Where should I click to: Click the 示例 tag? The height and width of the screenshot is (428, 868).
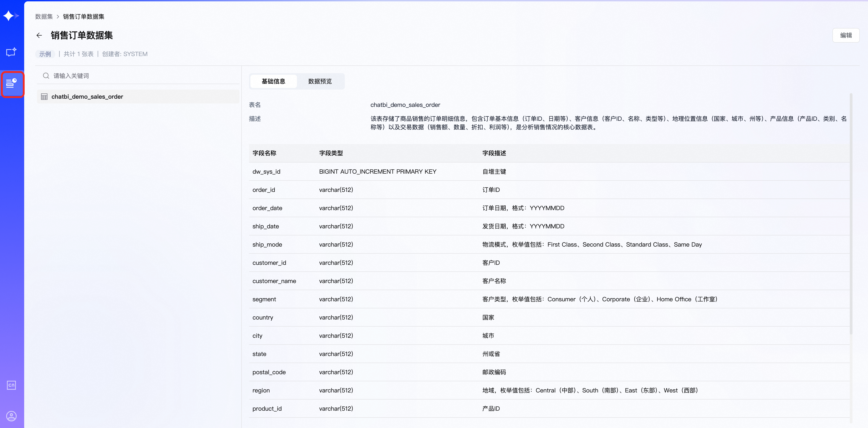[x=45, y=54]
